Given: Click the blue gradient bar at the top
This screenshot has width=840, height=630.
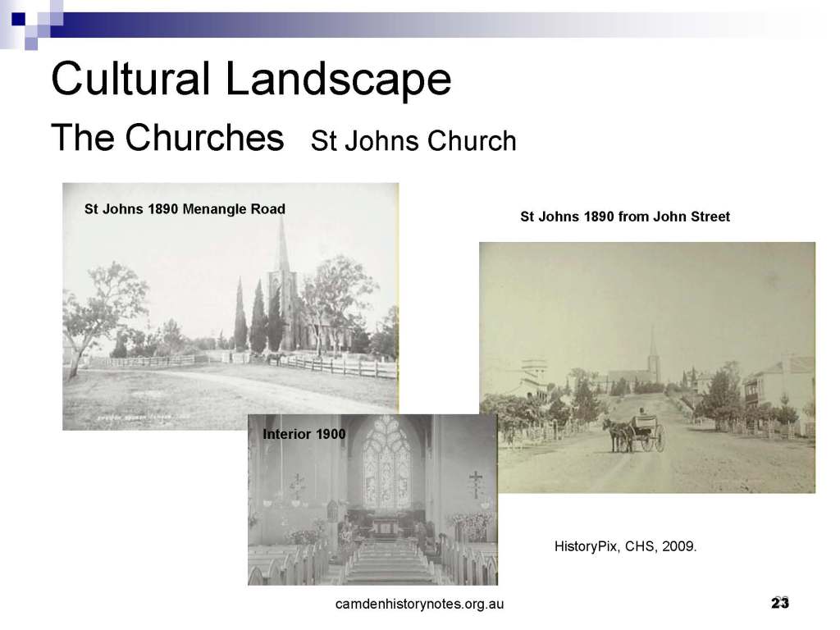Looking at the screenshot, I should [410, 10].
